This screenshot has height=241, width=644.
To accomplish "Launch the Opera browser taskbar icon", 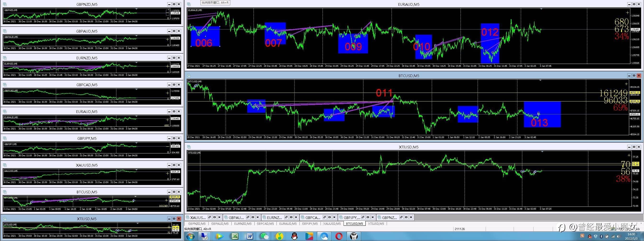I will point(339,236).
